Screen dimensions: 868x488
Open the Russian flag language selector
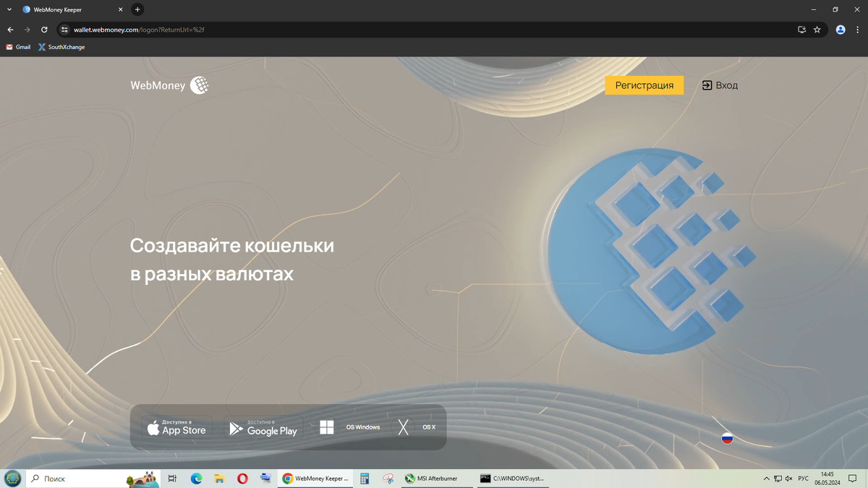pyautogui.click(x=726, y=438)
